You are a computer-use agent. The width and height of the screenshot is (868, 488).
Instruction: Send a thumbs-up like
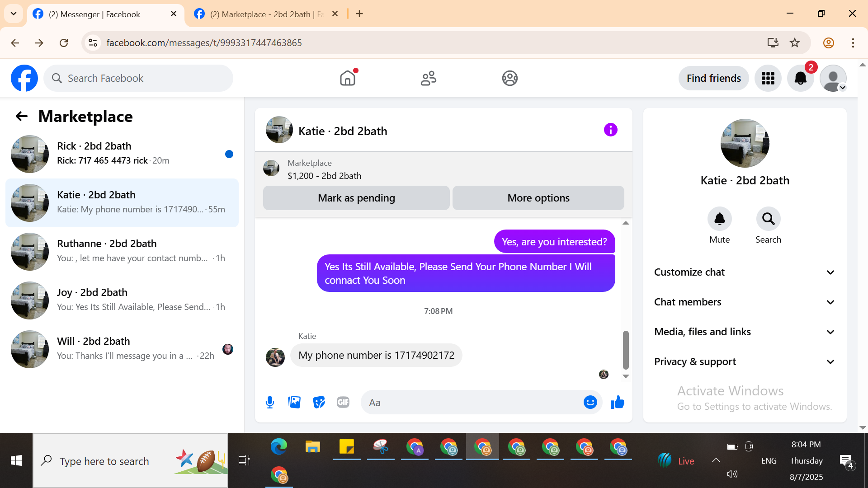coord(618,402)
